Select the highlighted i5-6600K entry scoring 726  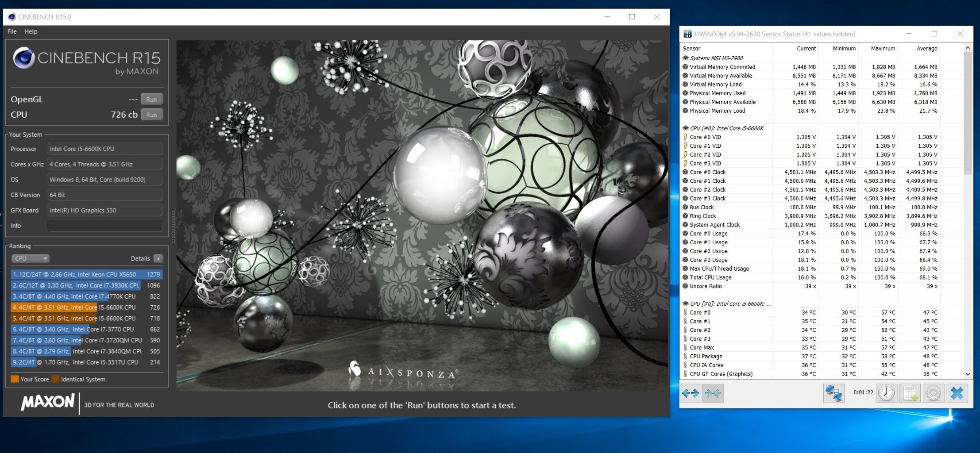click(87, 307)
